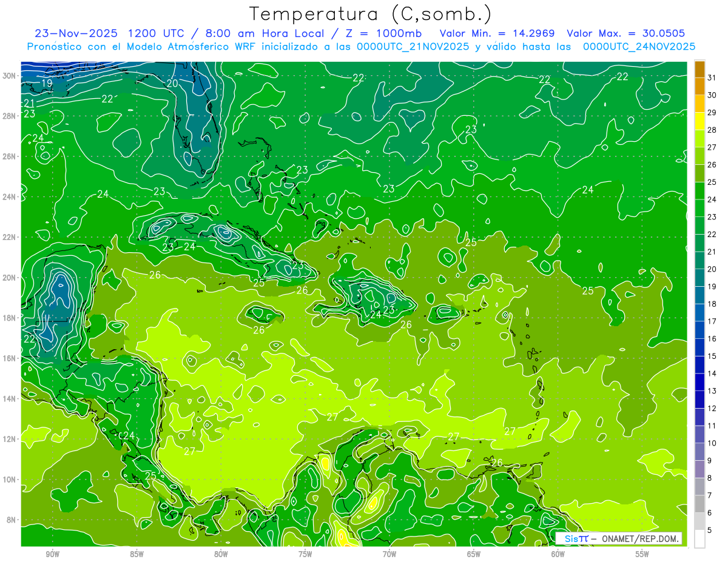Viewport: 728px width, 562px height.
Task: Pick the purple legend swatch between 9 and 10
Action: [699, 452]
